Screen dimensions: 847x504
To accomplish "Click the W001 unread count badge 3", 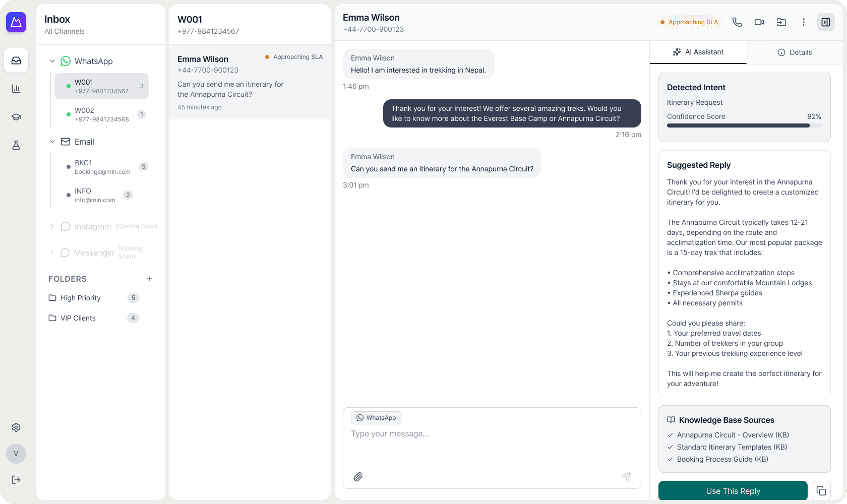I will pos(142,86).
